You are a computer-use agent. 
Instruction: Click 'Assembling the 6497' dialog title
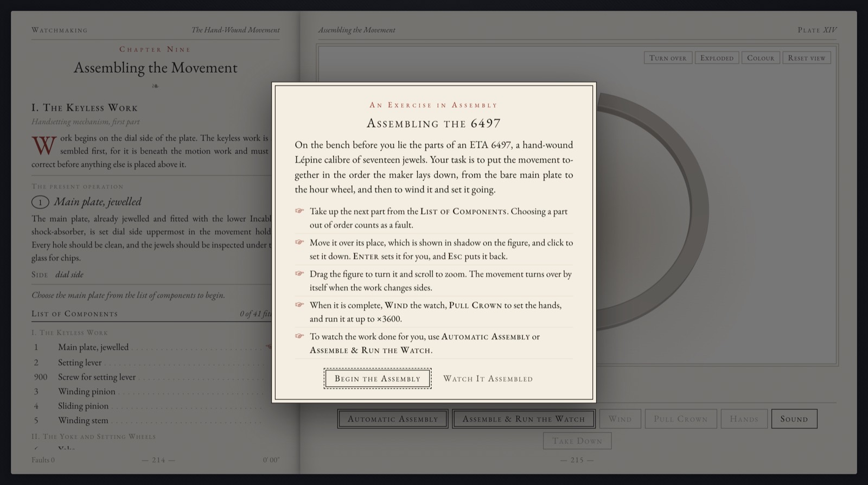pos(433,123)
